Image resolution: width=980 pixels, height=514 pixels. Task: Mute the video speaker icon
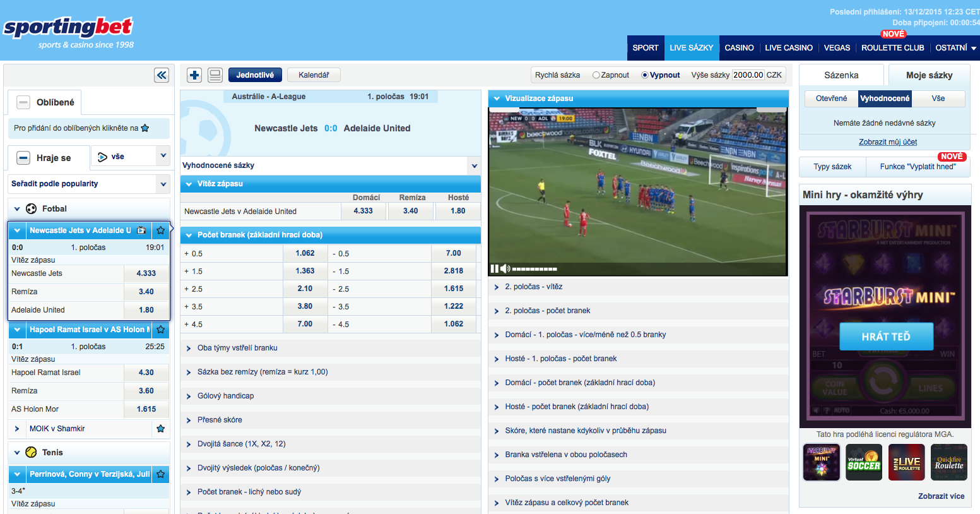tap(505, 269)
